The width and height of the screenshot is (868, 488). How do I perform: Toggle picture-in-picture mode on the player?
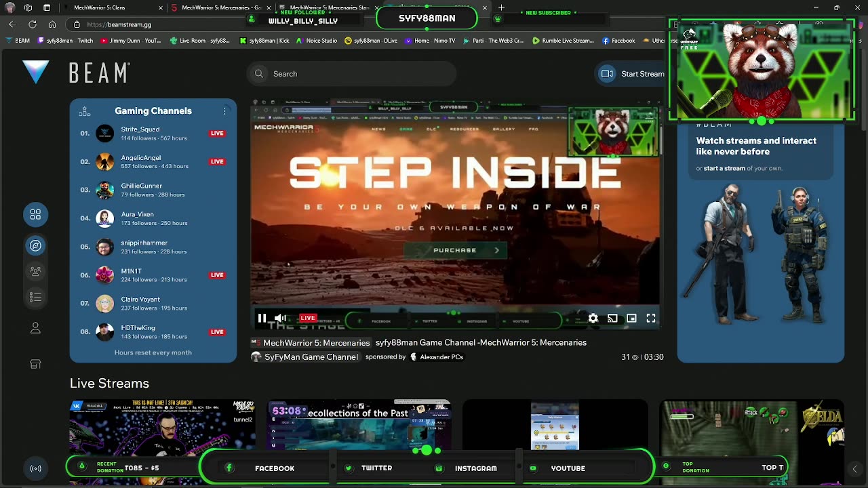[631, 318]
